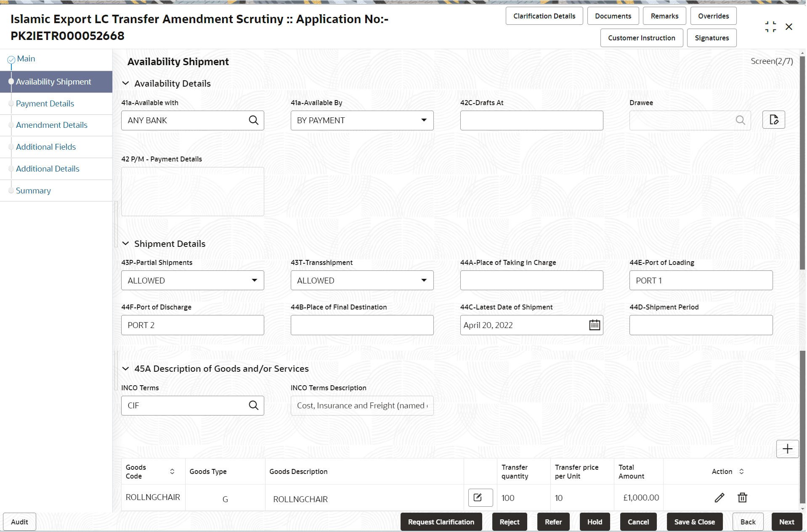Sort the table by Goods Code
807x532 pixels.
click(172, 471)
